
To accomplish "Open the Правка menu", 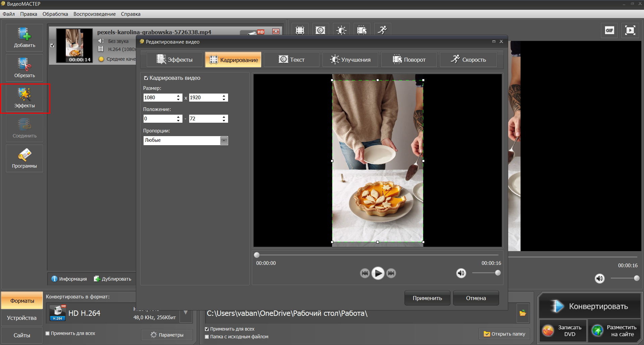I will click(29, 14).
